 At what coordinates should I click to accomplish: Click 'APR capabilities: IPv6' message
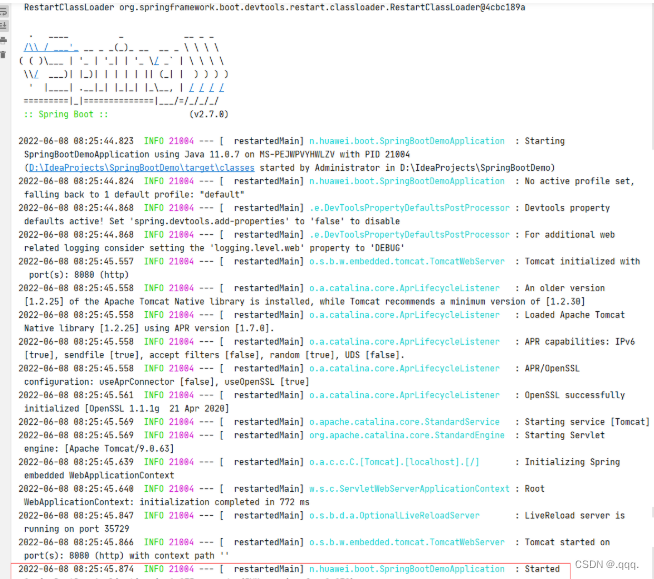pyautogui.click(x=580, y=341)
